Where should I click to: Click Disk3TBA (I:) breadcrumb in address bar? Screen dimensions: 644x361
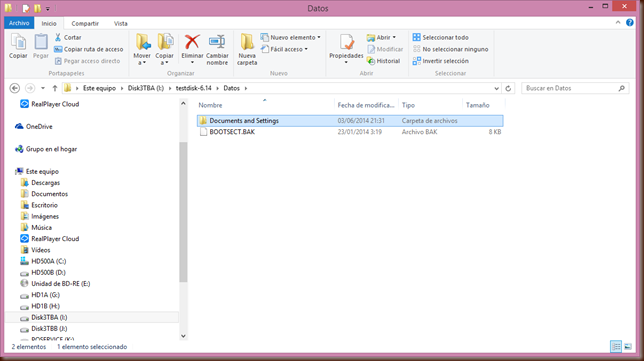(x=146, y=88)
